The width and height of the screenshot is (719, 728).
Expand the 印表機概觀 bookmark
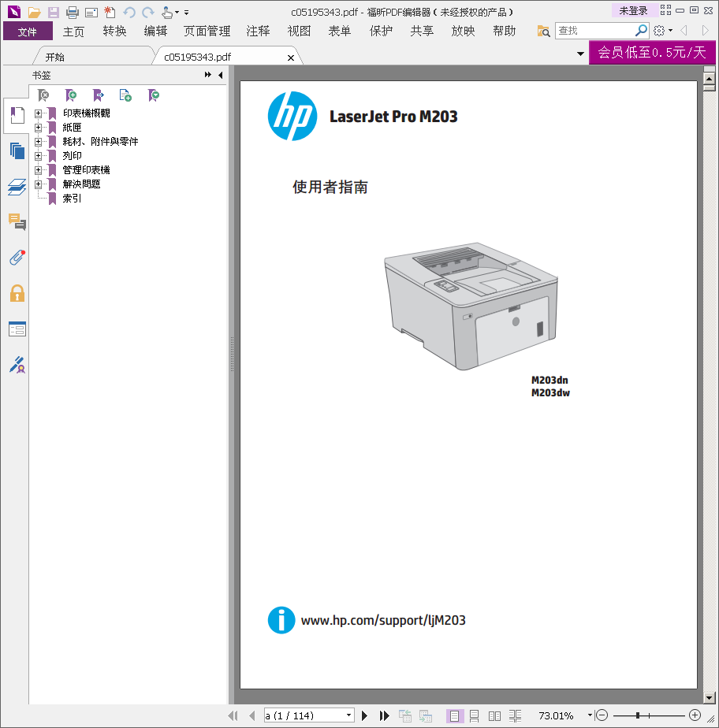coord(38,113)
